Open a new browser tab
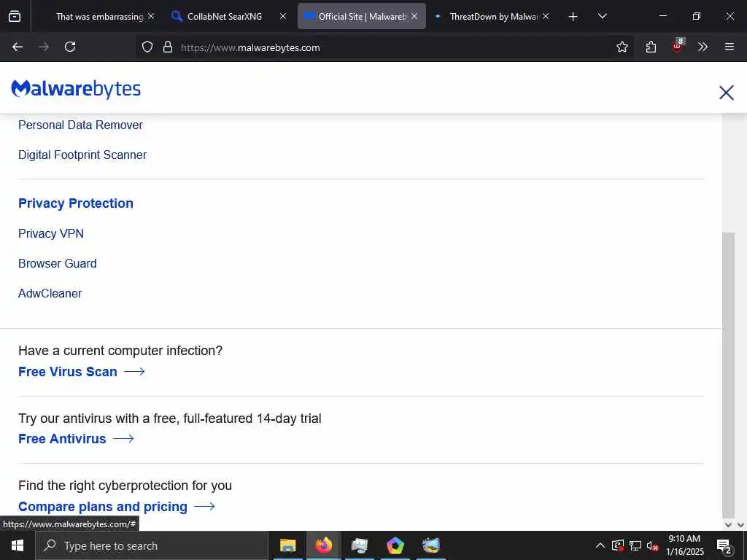This screenshot has height=560, width=747. [573, 17]
